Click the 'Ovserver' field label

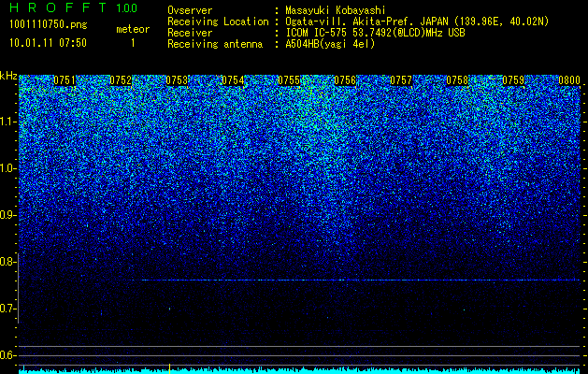(x=190, y=10)
